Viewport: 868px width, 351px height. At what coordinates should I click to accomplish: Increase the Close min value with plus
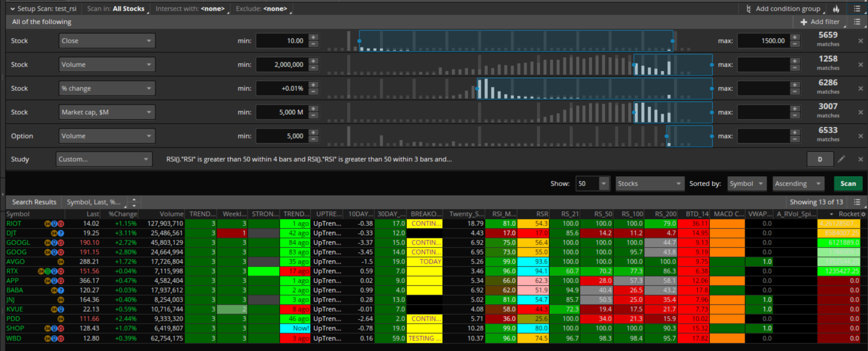(313, 37)
